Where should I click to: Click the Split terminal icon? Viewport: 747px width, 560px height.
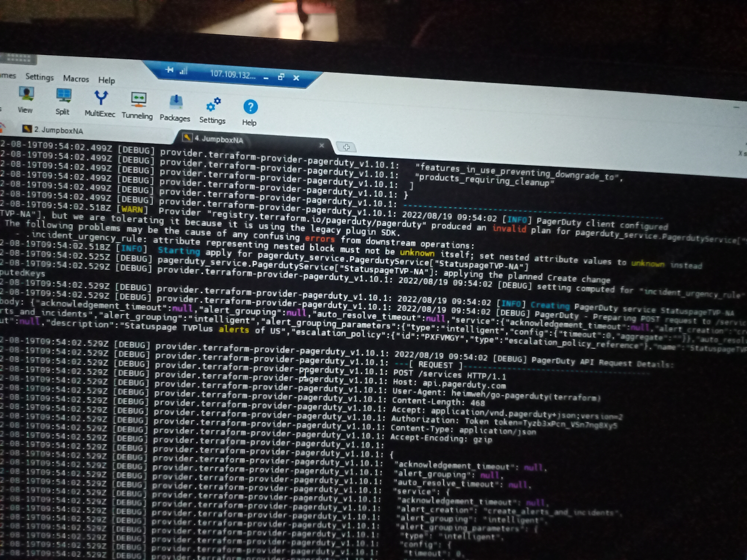tap(63, 102)
